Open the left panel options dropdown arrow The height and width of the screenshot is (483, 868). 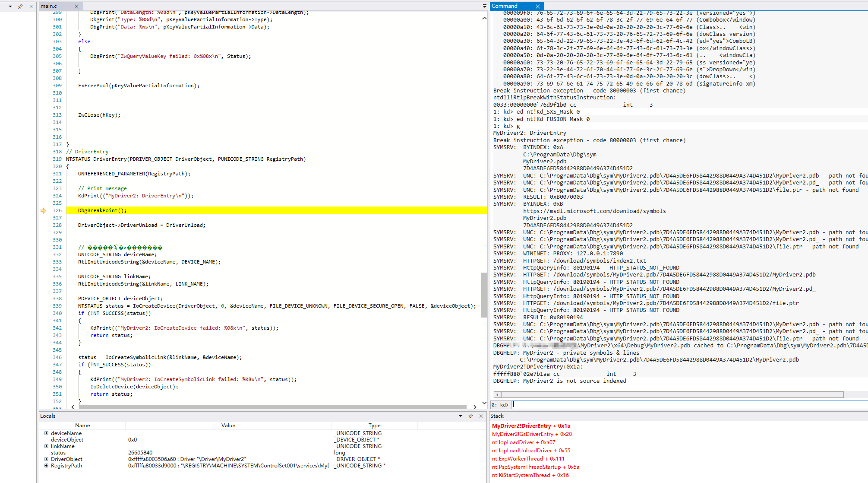(10, 6)
